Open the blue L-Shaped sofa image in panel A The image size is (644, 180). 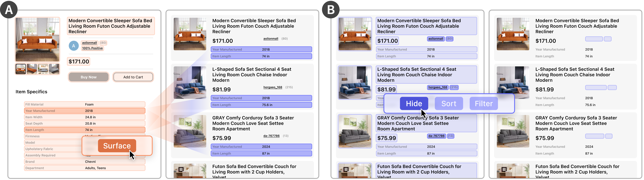coord(190,82)
